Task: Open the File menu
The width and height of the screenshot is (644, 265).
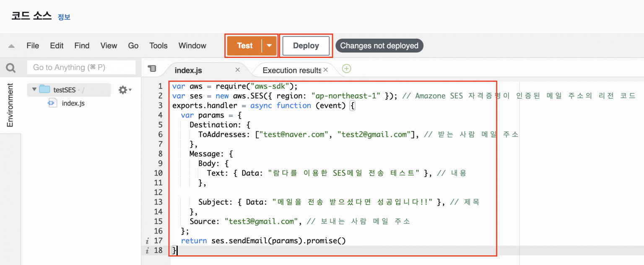Action: click(32, 45)
